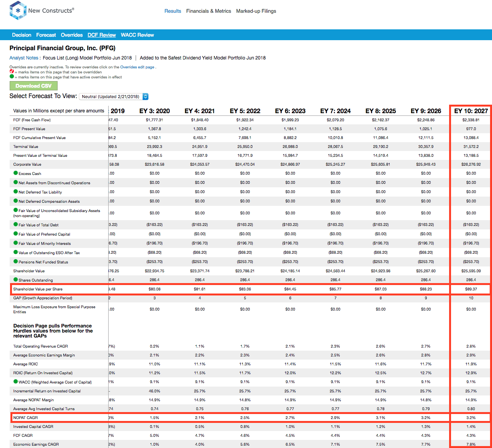The width and height of the screenshot is (492, 448).
Task: Click the EY 5: 2022 column header
Action: [x=245, y=111]
